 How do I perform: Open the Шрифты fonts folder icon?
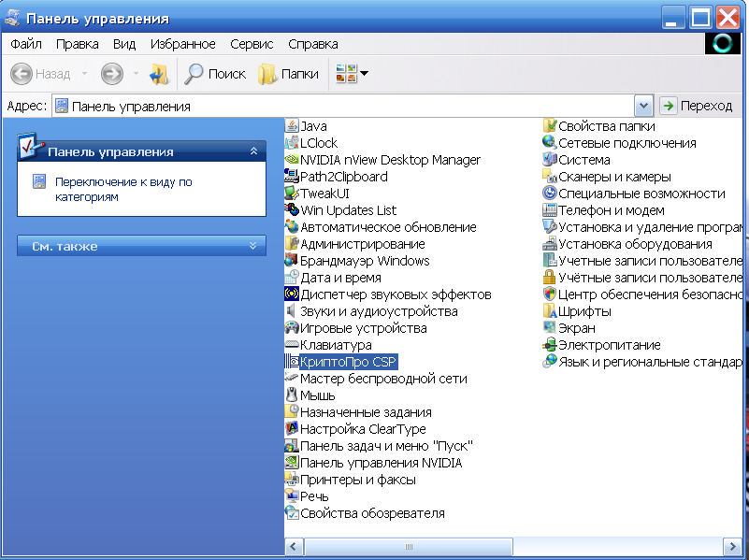tap(550, 311)
